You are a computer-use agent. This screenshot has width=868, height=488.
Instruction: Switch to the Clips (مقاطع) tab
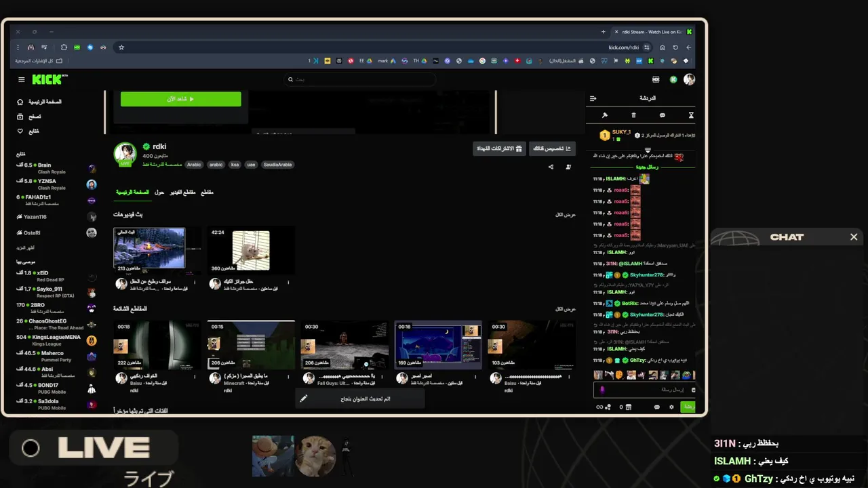(x=207, y=192)
